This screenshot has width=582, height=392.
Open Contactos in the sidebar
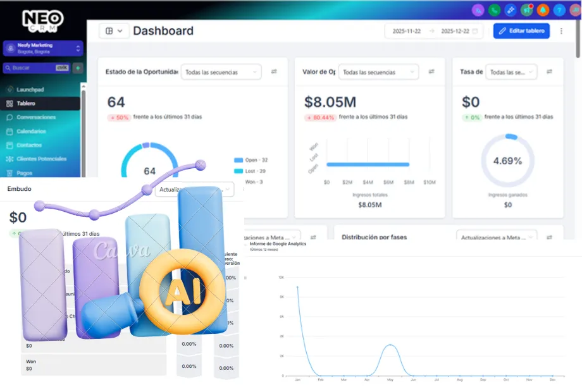tap(40, 145)
